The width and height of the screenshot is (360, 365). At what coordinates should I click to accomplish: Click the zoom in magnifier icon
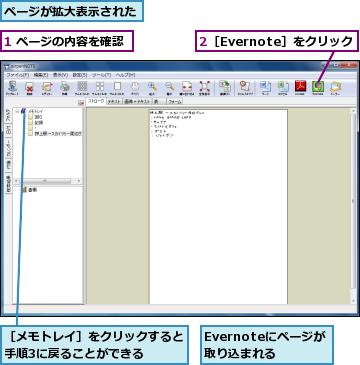tap(152, 87)
